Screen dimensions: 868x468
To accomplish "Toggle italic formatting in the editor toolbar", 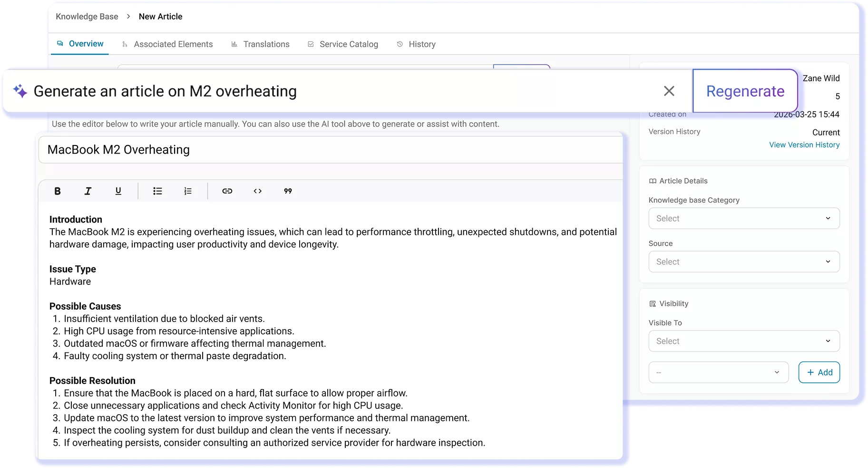I will 88,191.
